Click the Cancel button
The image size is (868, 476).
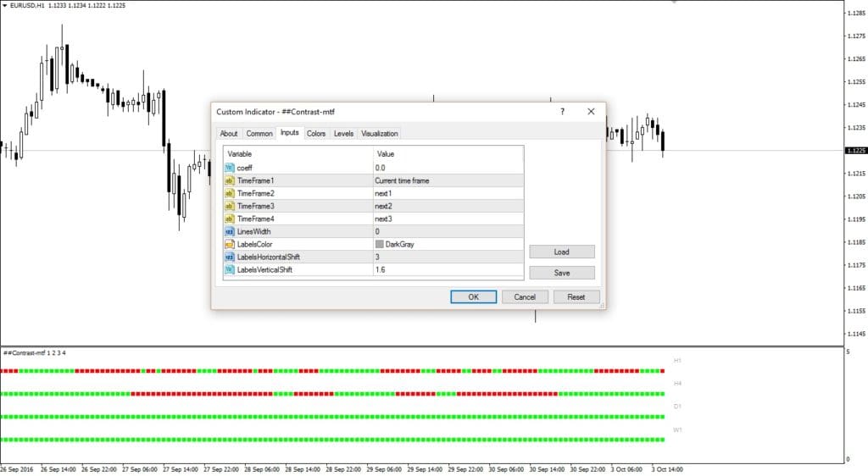click(x=525, y=297)
